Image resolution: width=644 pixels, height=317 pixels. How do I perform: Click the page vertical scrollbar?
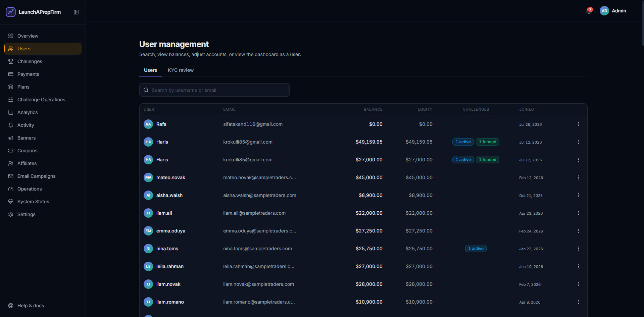point(642,23)
